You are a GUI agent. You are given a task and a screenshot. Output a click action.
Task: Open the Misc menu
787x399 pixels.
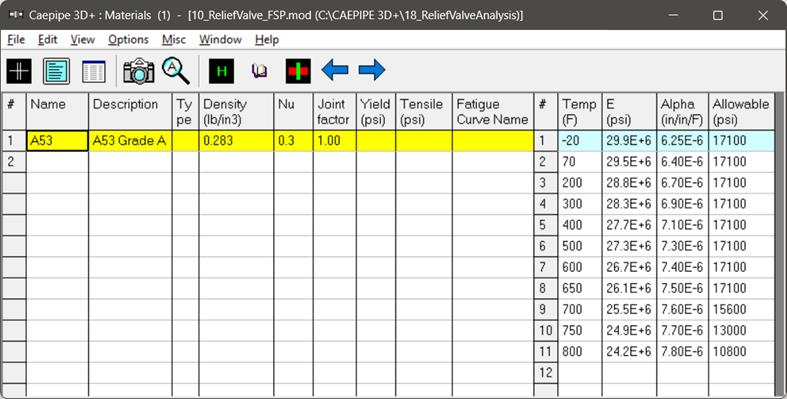coord(174,40)
